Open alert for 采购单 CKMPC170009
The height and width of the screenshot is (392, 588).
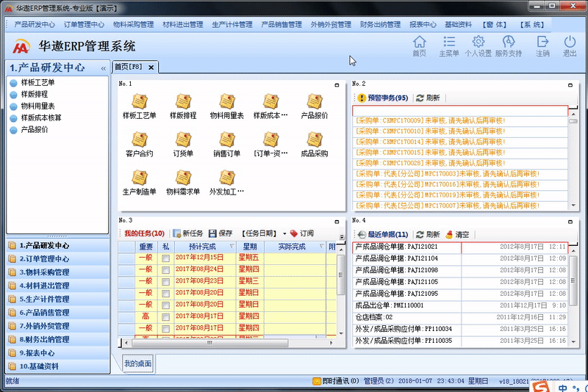tap(460, 121)
